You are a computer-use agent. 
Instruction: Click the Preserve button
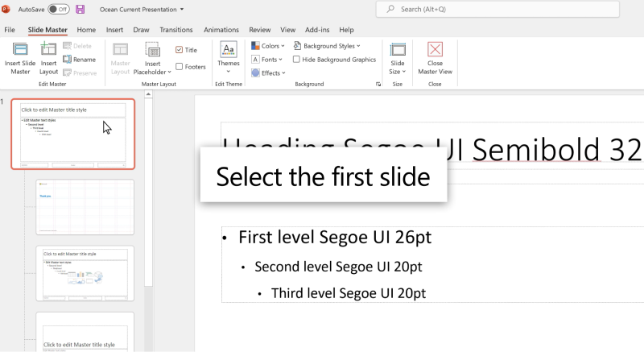[x=80, y=73]
